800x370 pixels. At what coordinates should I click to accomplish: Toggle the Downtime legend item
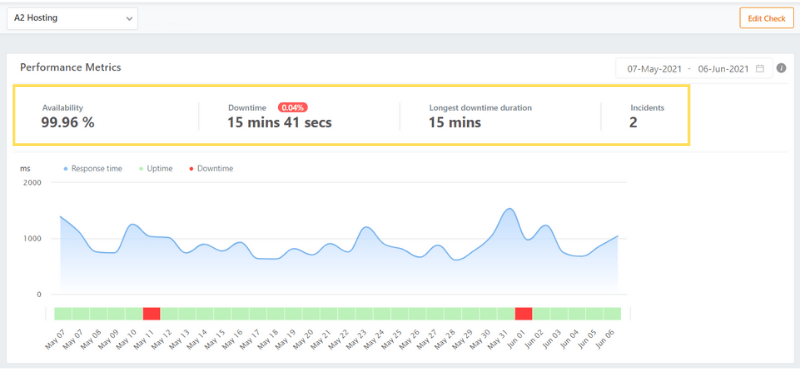[x=211, y=169]
